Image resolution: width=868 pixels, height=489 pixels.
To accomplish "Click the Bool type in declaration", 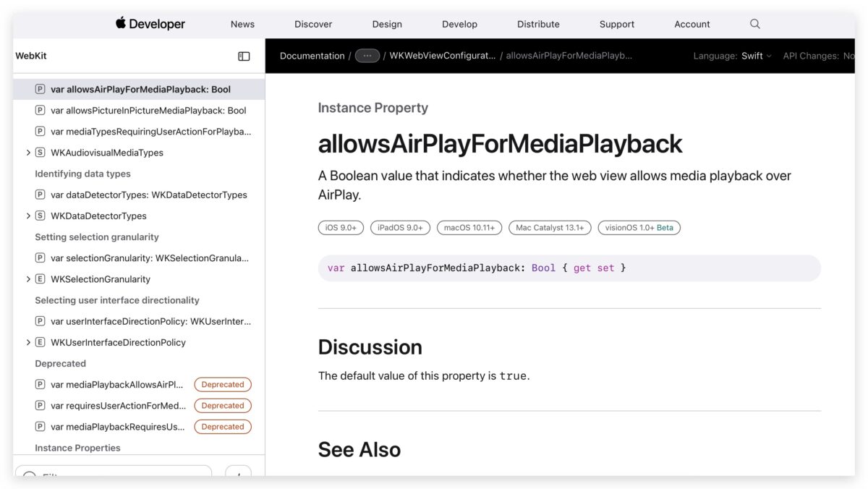I will 543,268.
